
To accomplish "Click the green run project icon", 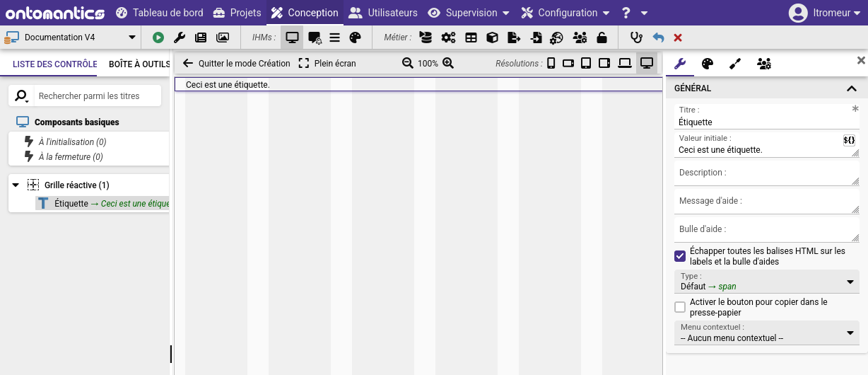I will pos(158,37).
